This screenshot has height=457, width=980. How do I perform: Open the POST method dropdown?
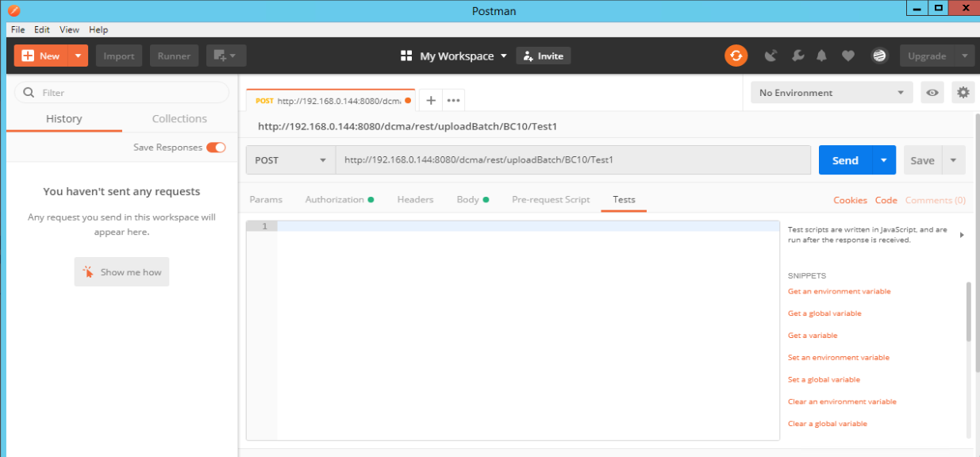290,160
